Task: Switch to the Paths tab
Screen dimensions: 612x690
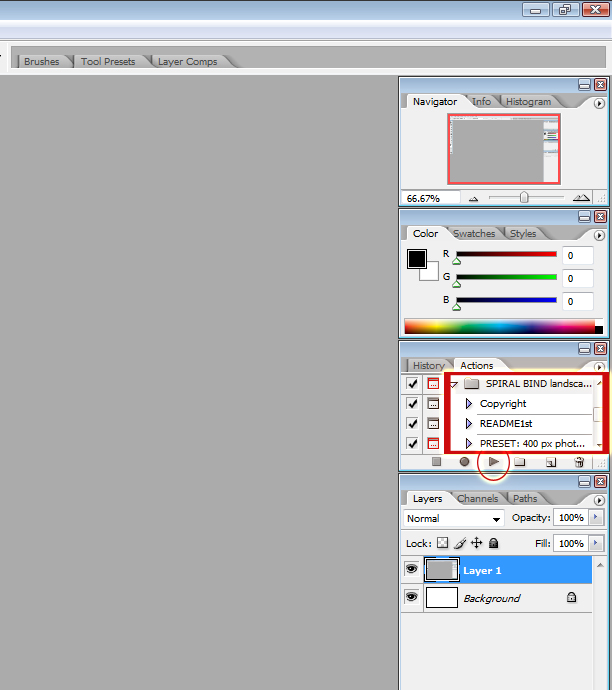Action: pos(525,499)
